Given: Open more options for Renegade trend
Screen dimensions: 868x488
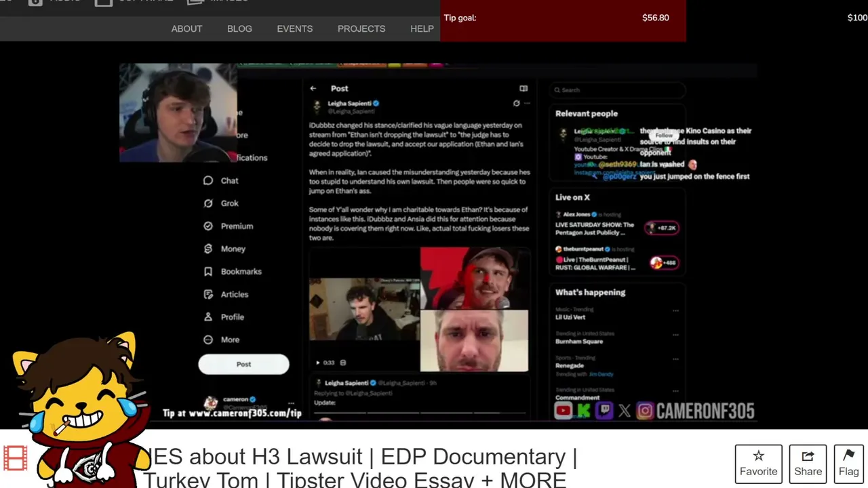Looking at the screenshot, I should pos(675,359).
